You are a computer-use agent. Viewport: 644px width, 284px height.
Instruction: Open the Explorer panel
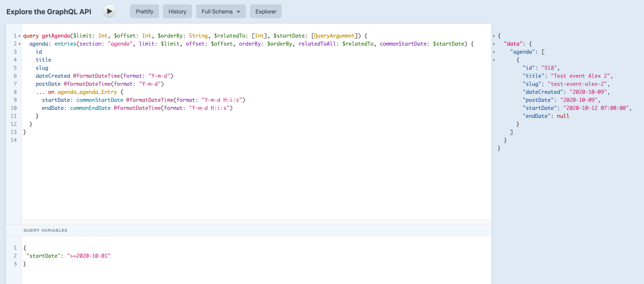click(266, 11)
